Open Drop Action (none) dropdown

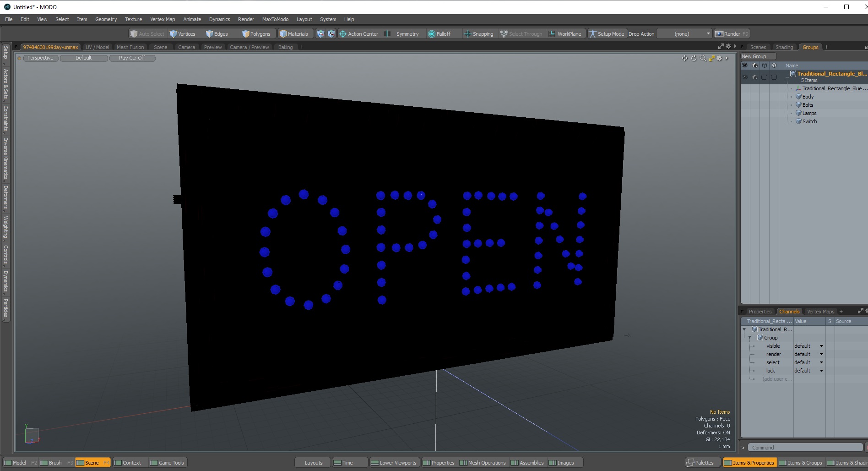coord(684,34)
